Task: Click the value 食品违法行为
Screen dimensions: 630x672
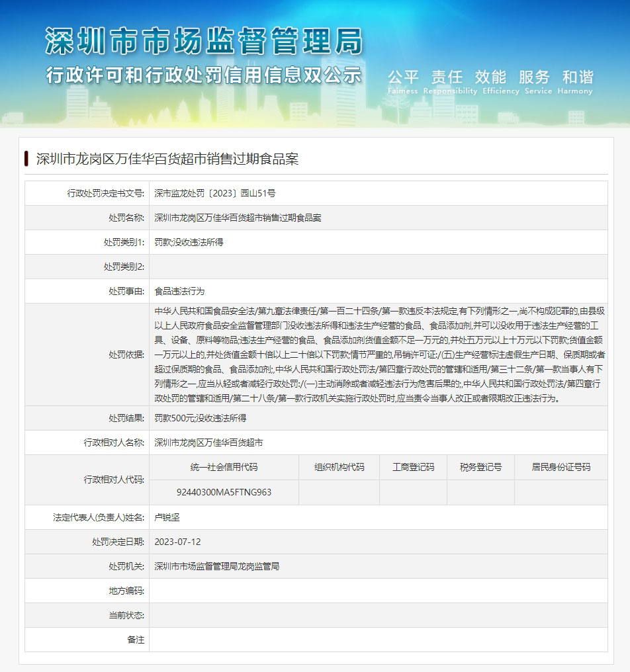Action: (x=180, y=292)
